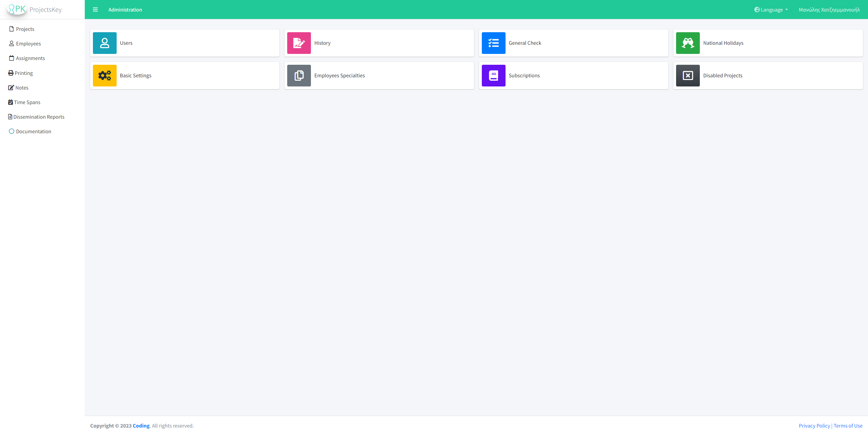Image resolution: width=868 pixels, height=435 pixels.
Task: Open the dark Disabled Projects icon
Action: click(688, 76)
